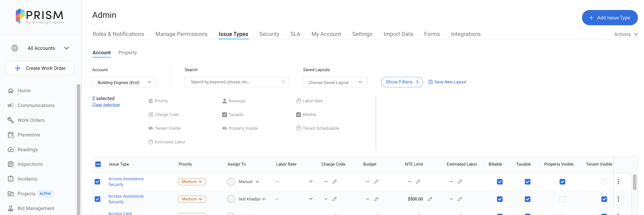Select the Inspections sidebar icon
Viewport: 644px width, 215px height.
click(x=10, y=164)
